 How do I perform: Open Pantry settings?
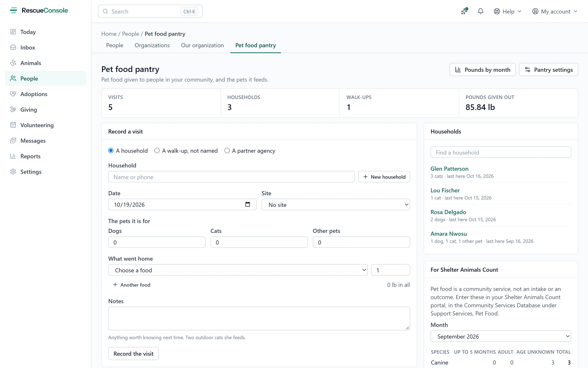coord(548,70)
